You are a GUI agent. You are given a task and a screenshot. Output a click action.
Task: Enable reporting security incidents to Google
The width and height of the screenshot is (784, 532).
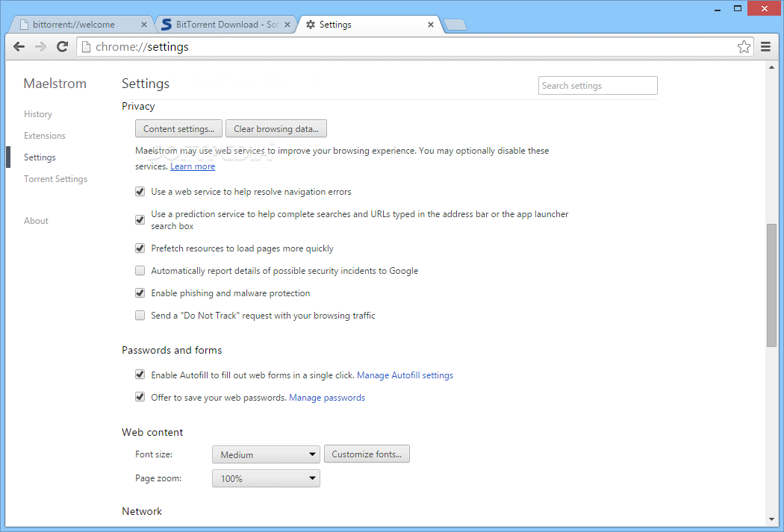pos(140,271)
